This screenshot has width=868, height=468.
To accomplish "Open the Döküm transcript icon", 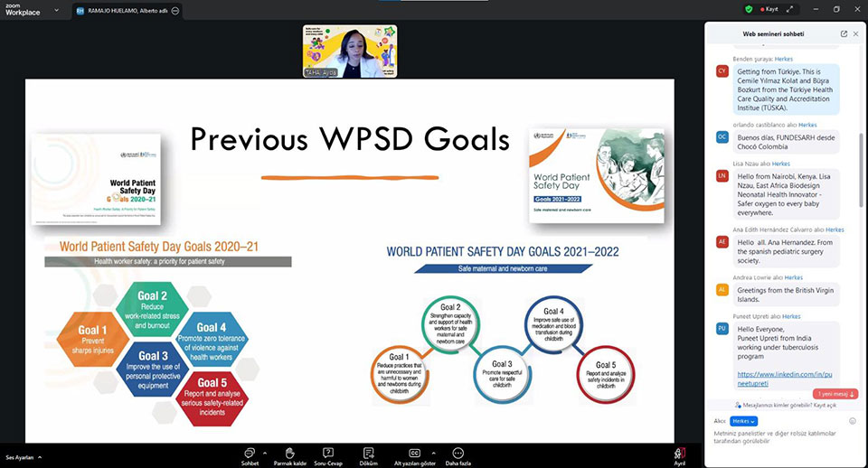I will tap(369, 452).
